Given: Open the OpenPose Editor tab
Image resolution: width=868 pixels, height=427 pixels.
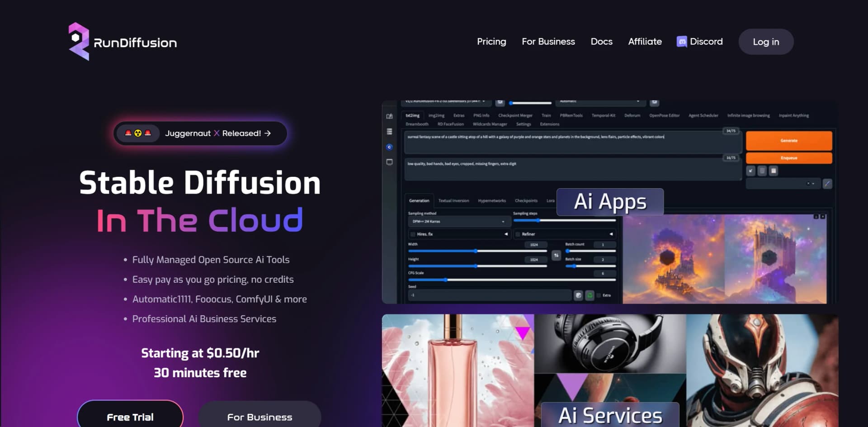Looking at the screenshot, I should [665, 116].
